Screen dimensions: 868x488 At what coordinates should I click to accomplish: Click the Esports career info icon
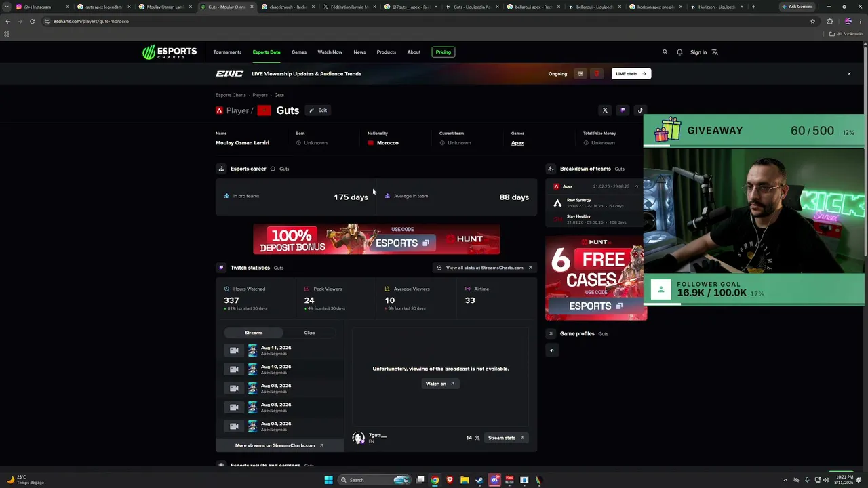coord(273,169)
